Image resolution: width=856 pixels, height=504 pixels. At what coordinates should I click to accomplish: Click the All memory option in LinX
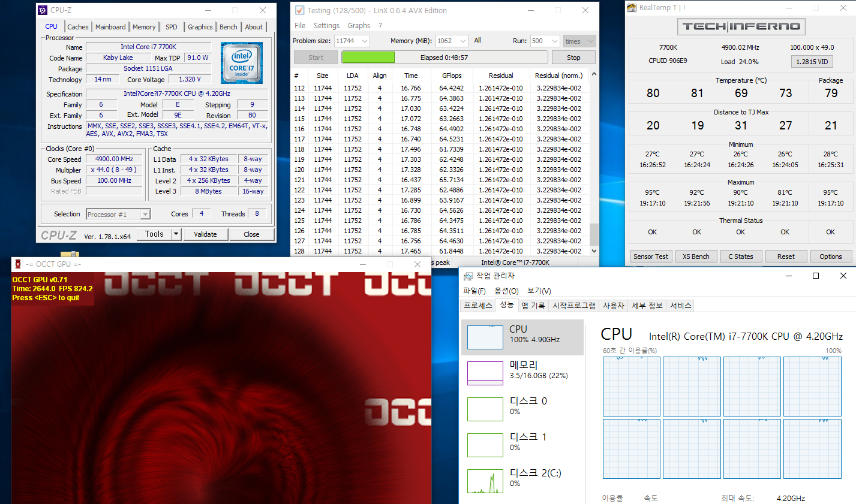(x=477, y=41)
